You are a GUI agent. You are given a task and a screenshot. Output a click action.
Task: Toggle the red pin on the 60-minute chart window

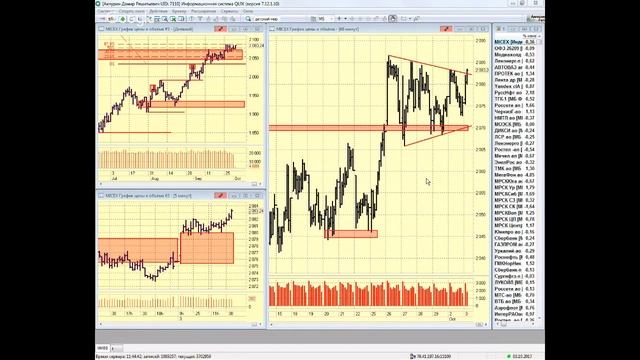[x=446, y=29]
